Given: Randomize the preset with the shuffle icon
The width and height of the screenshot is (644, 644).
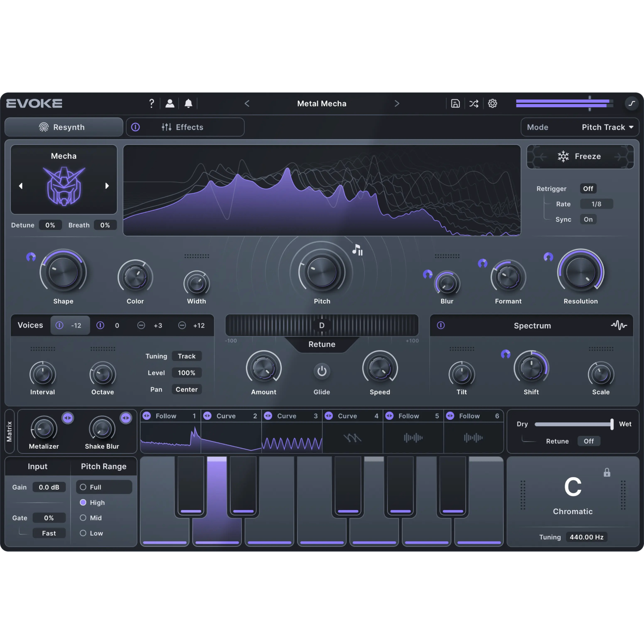Looking at the screenshot, I should pos(474,103).
